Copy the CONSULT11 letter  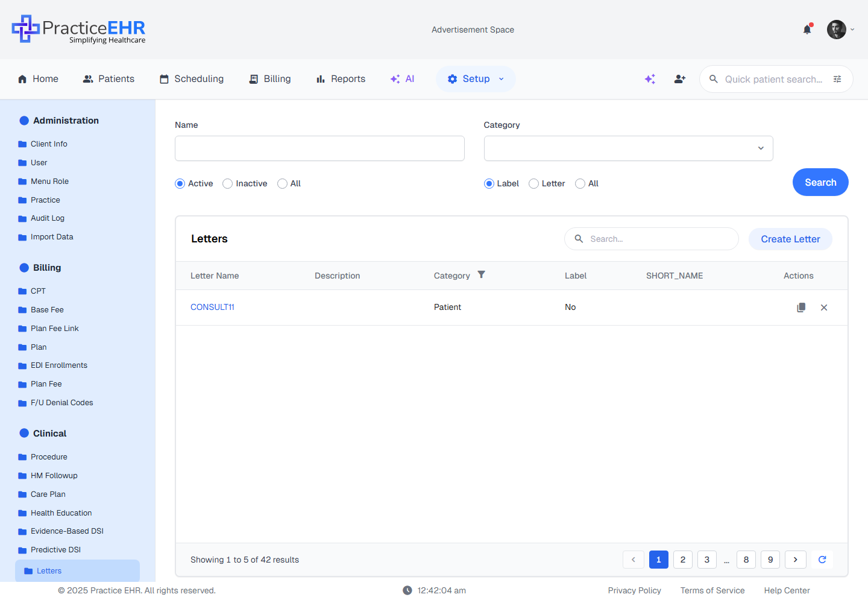pyautogui.click(x=801, y=308)
